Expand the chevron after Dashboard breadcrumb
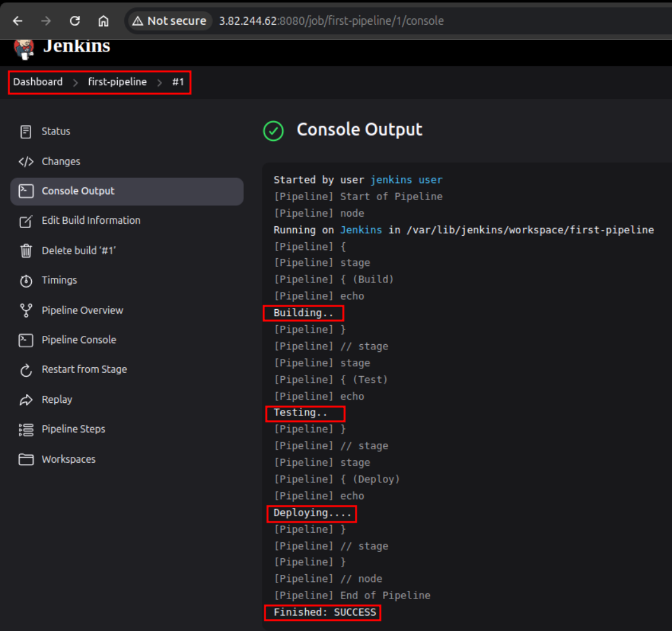Image resolution: width=672 pixels, height=631 pixels. point(75,82)
